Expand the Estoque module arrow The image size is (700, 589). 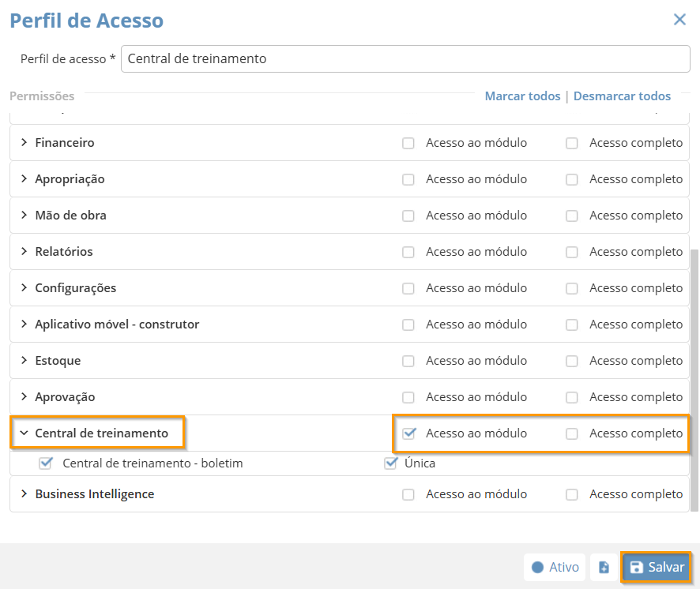point(24,361)
